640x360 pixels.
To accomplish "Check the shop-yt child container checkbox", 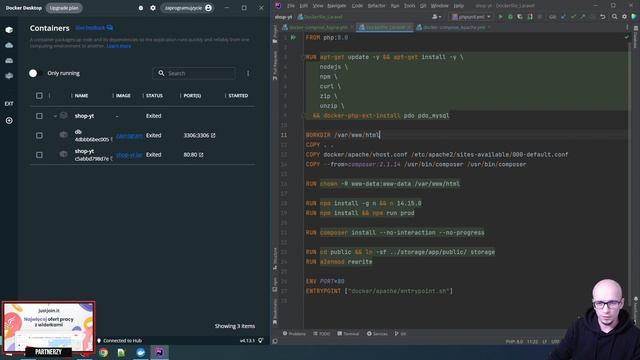I will 39,155.
